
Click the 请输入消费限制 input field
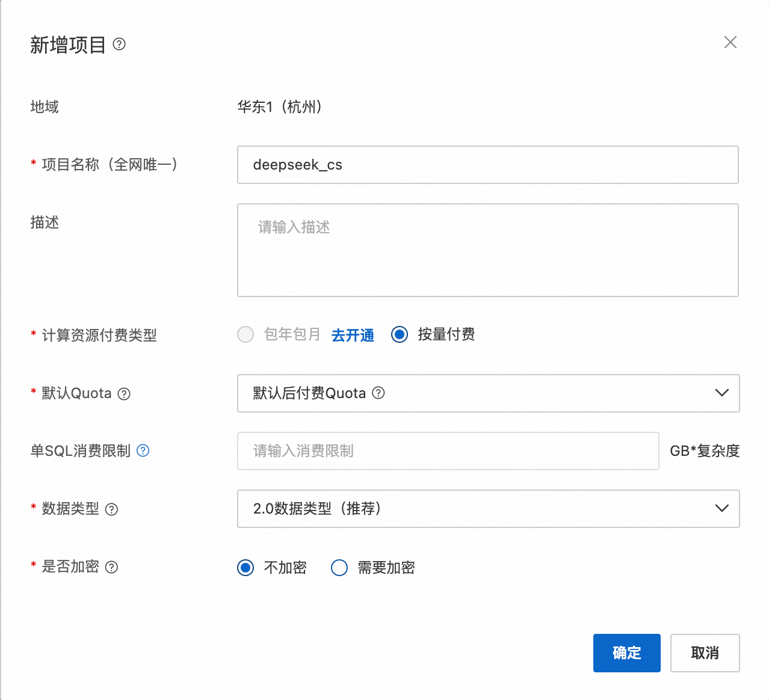[448, 451]
